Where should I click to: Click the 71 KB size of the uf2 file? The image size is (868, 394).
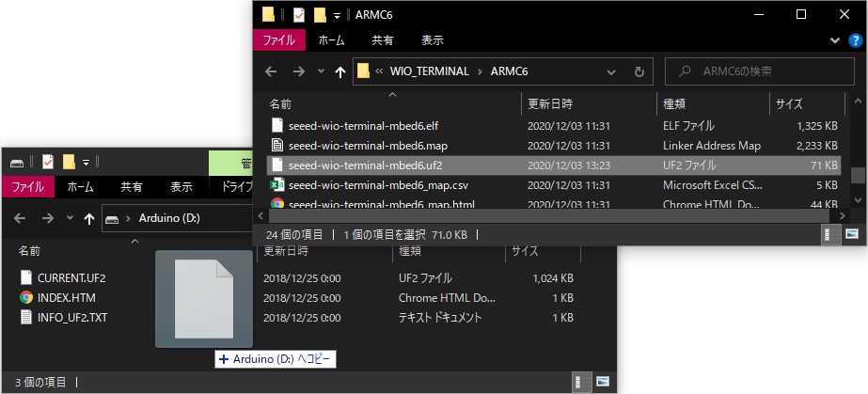[823, 165]
